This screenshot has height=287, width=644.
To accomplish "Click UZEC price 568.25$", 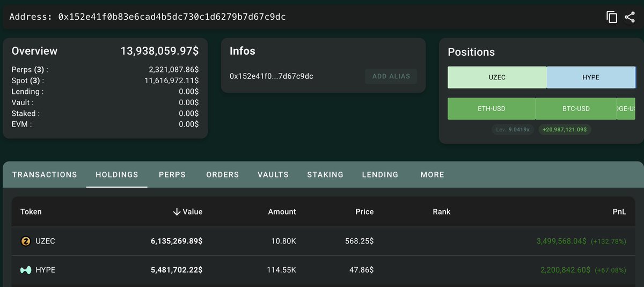I will [x=359, y=241].
